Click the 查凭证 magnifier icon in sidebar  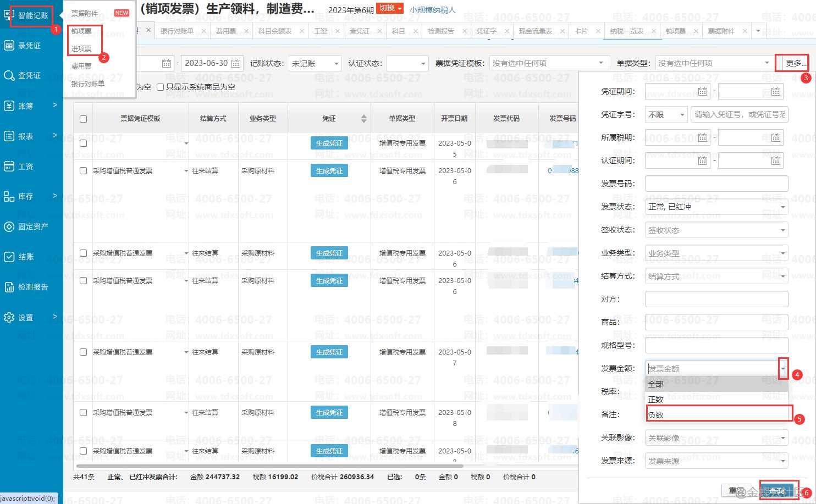pos(9,75)
